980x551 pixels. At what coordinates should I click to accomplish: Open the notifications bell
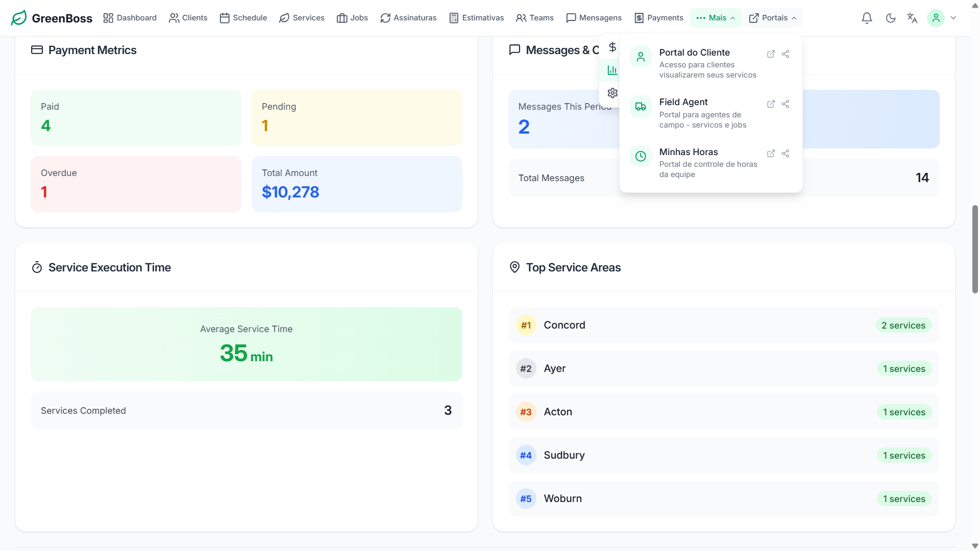(x=866, y=18)
